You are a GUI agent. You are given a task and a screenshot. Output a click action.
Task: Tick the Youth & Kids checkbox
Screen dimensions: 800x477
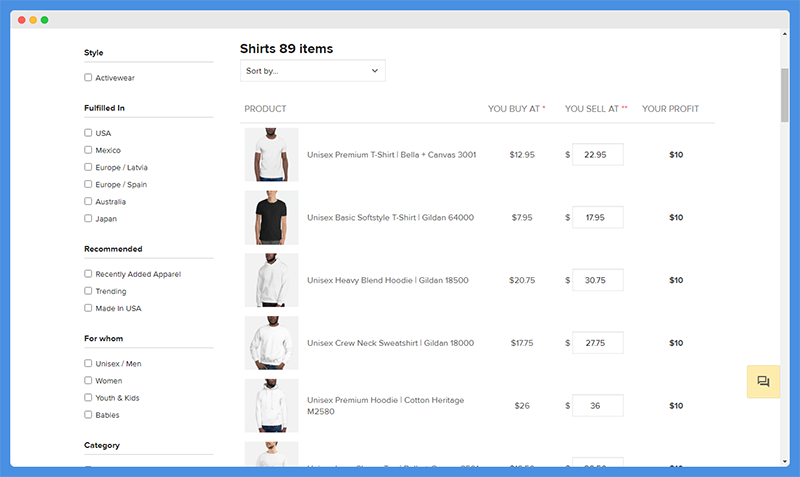[x=88, y=397]
